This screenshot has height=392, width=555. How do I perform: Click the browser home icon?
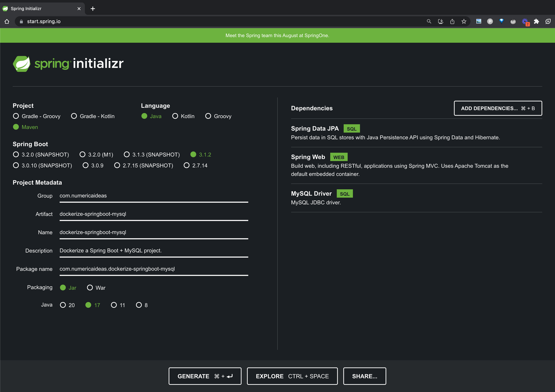pyautogui.click(x=7, y=21)
